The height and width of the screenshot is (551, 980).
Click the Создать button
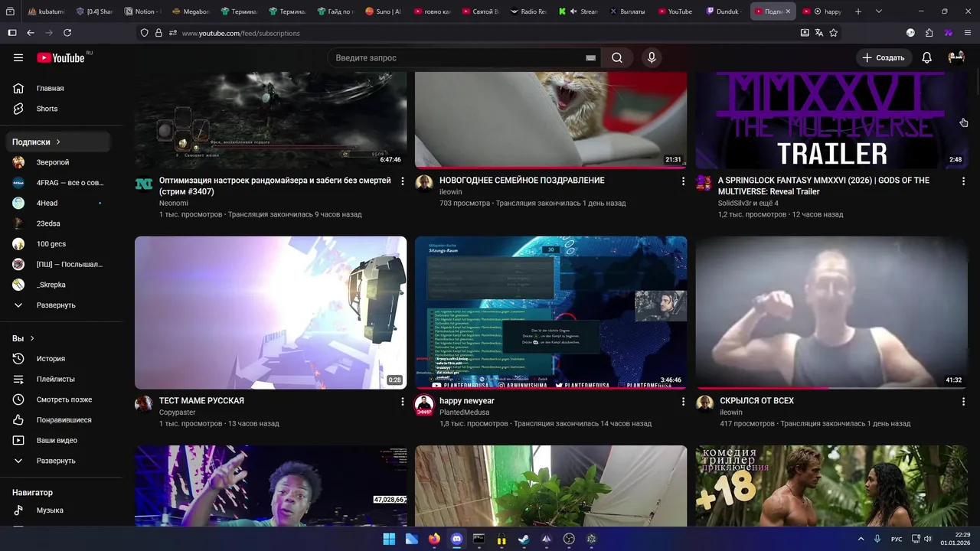tap(884, 57)
